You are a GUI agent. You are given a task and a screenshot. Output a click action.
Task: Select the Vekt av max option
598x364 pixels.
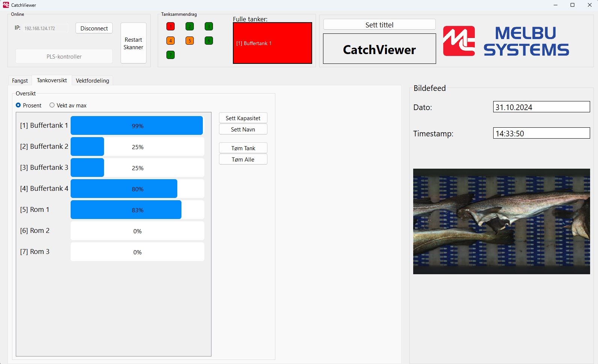(52, 105)
